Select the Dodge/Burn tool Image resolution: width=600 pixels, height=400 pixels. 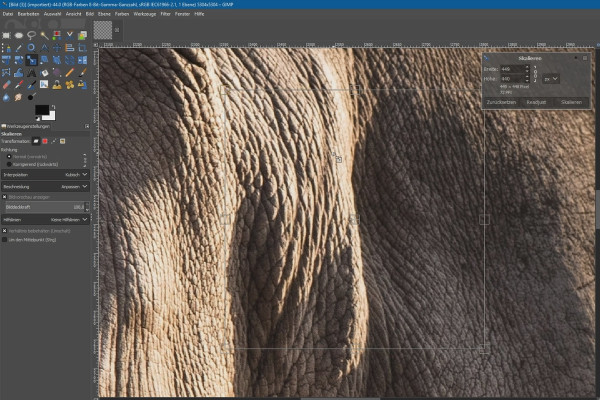pyautogui.click(x=31, y=97)
